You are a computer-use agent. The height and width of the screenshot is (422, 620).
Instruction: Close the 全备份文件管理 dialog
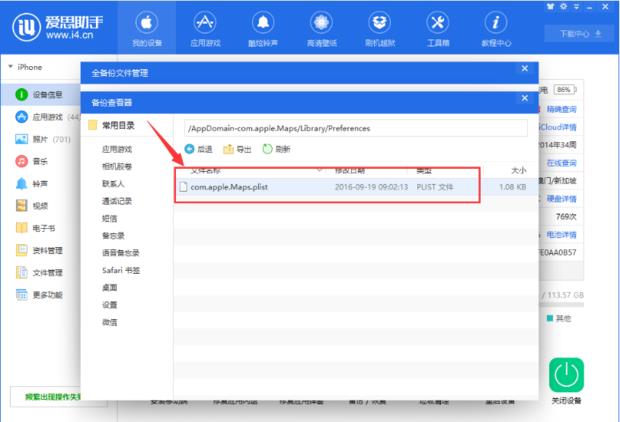click(x=525, y=68)
